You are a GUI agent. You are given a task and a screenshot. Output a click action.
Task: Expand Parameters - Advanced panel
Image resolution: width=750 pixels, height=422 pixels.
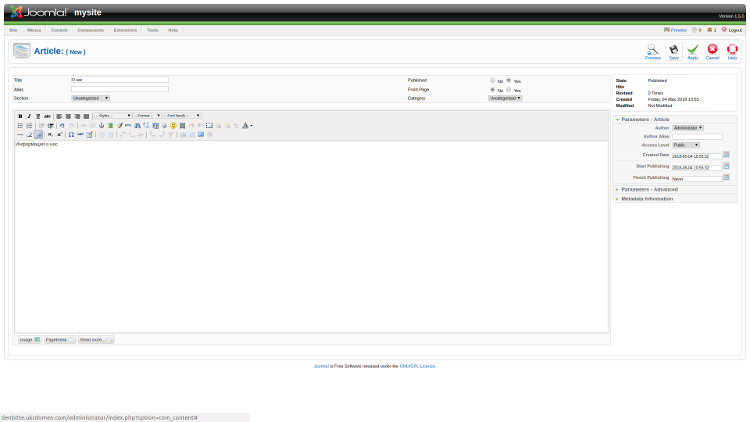649,189
